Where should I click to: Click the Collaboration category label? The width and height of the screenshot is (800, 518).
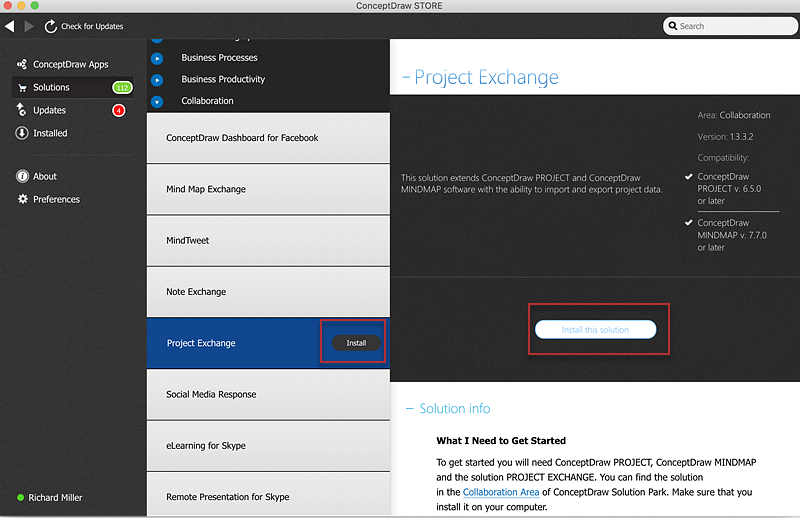coord(207,101)
